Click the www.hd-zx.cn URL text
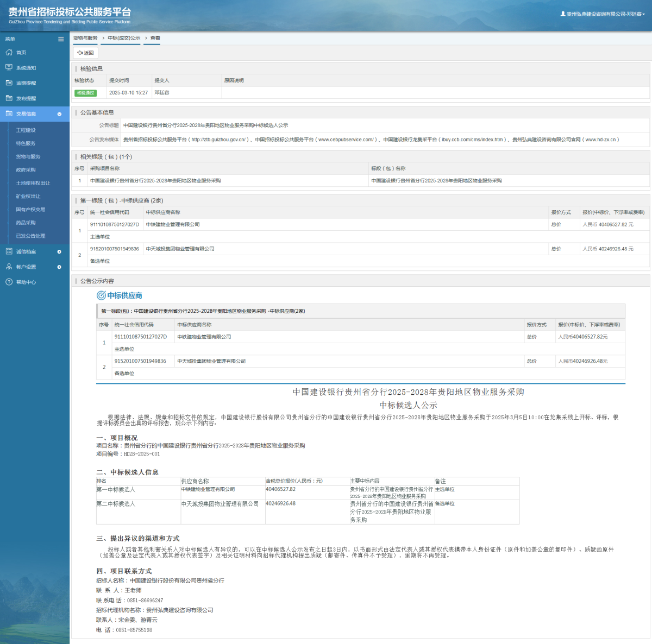Screen dimensions: 652x644 [x=600, y=140]
